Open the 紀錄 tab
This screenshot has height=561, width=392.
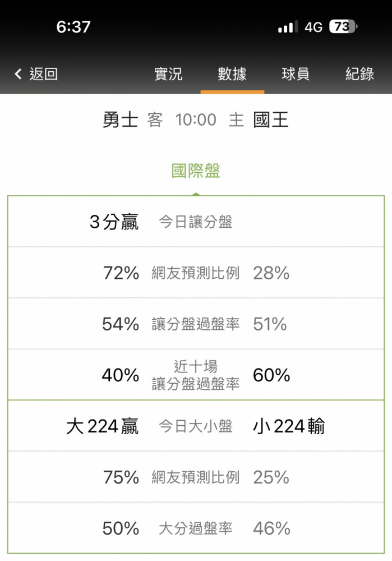tap(359, 74)
